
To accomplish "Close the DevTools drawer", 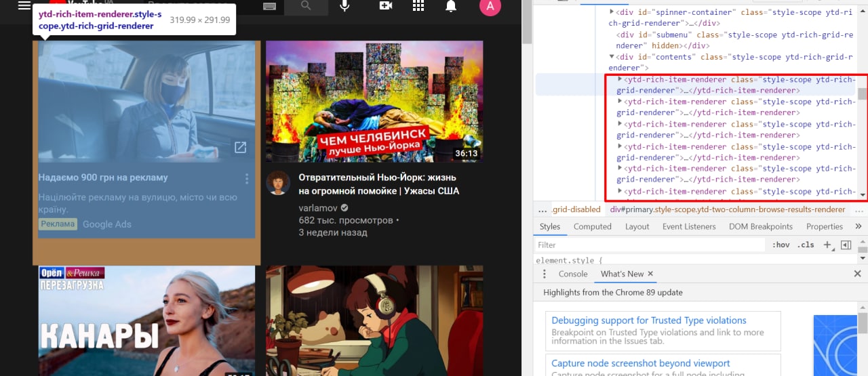I will [857, 274].
